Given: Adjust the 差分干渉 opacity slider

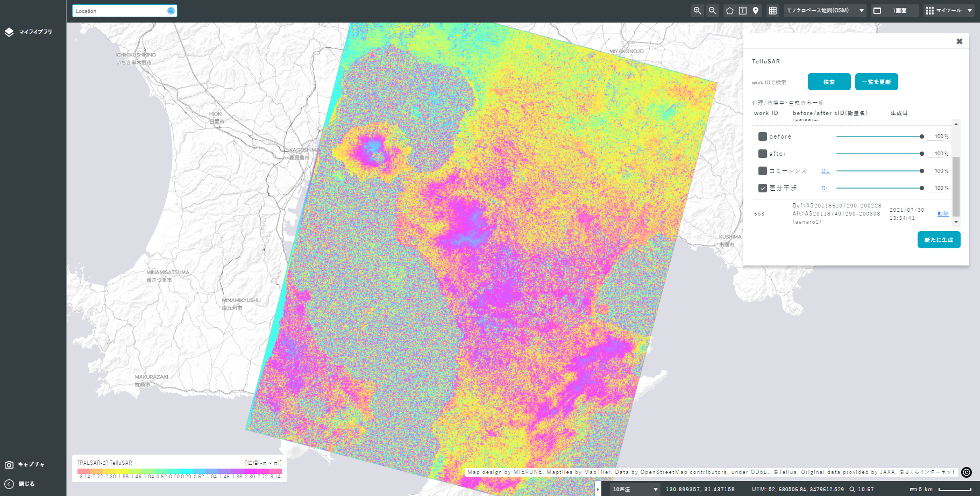Looking at the screenshot, I should [x=880, y=188].
